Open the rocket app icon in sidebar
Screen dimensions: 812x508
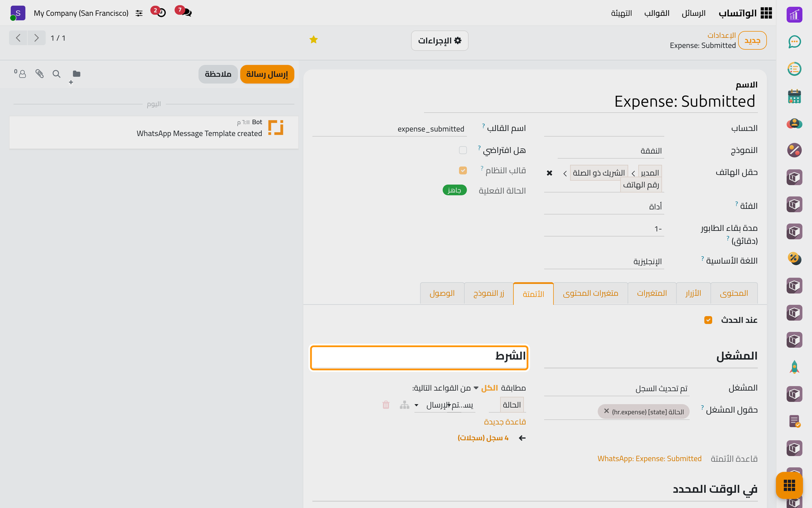[x=794, y=367]
